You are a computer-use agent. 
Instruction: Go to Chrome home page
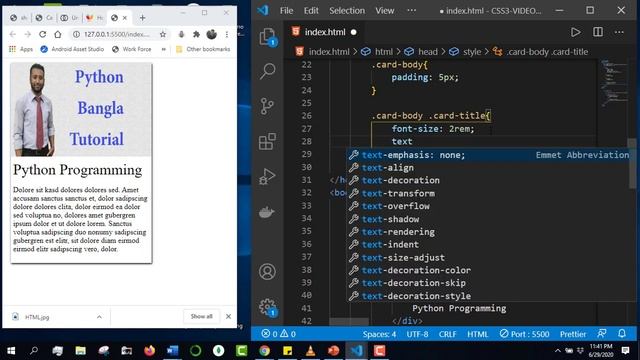58,34
